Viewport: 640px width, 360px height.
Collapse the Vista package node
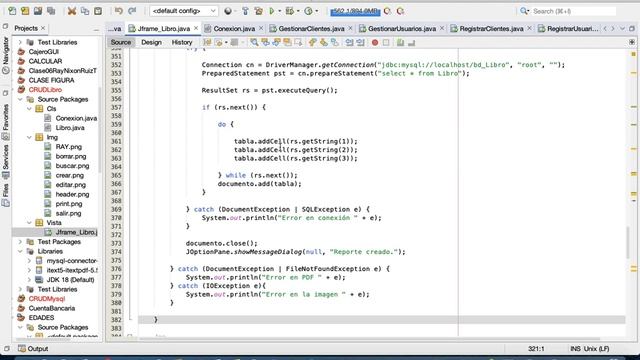tap(29, 222)
